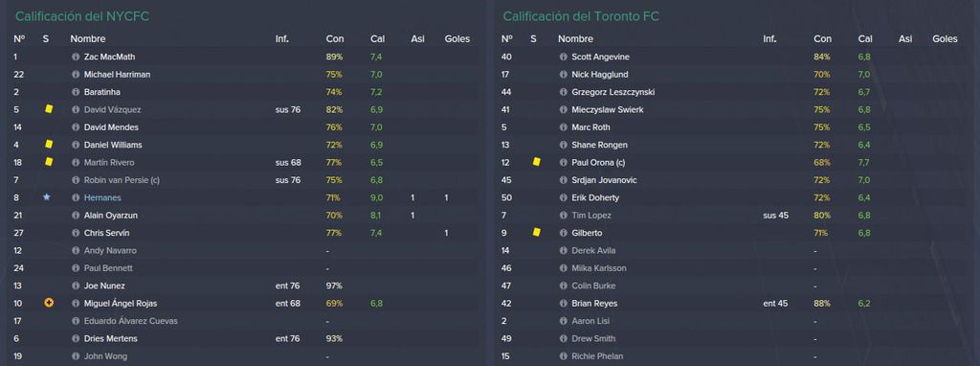
Task: Click info icon next to Brian Reyes
Action: click(564, 304)
